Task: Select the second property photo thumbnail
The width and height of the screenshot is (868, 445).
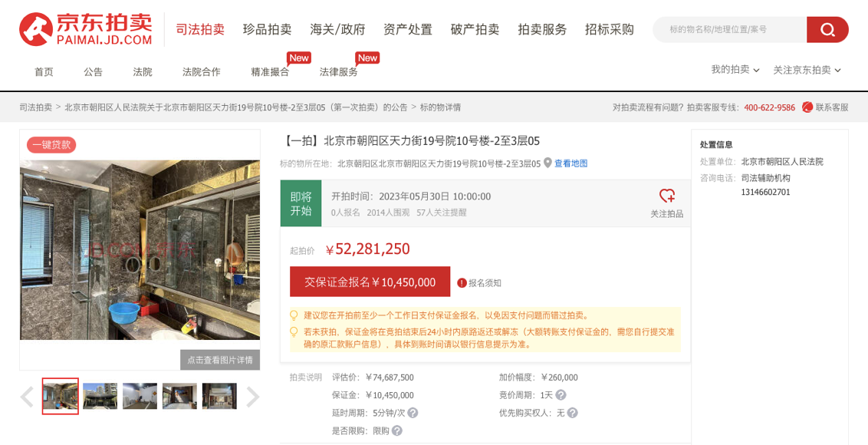Action: coord(100,396)
